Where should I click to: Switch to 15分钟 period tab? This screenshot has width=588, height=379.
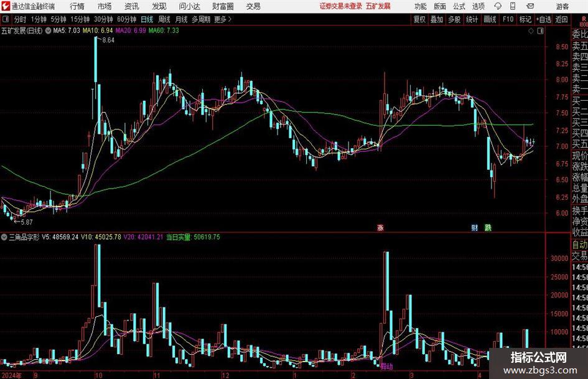pos(80,19)
